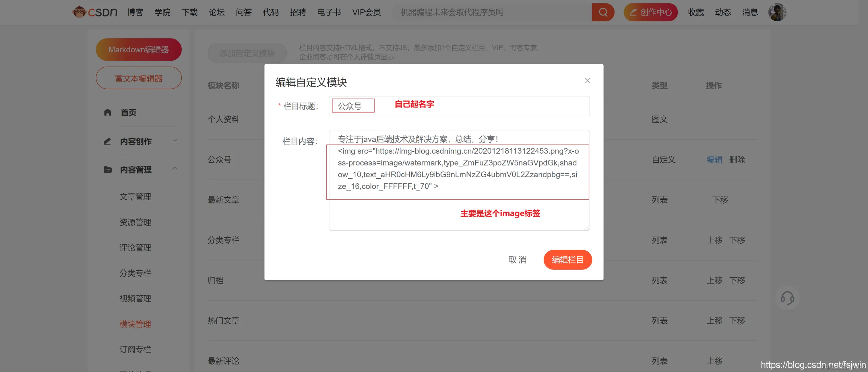Open the VIP会员 menu item

point(367,12)
